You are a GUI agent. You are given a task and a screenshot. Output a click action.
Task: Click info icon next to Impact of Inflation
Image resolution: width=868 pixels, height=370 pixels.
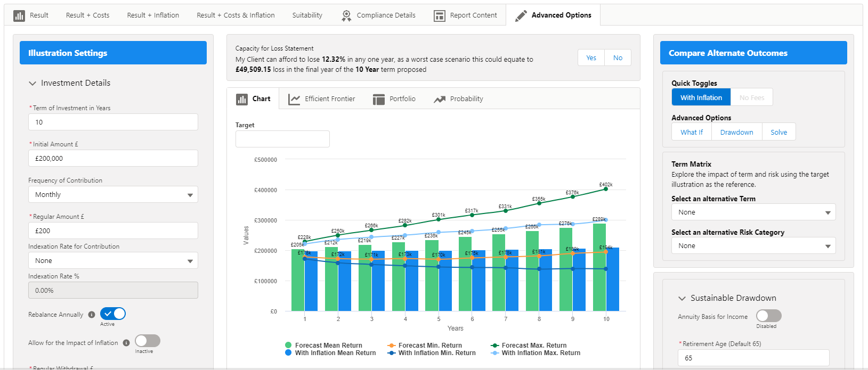click(x=126, y=343)
